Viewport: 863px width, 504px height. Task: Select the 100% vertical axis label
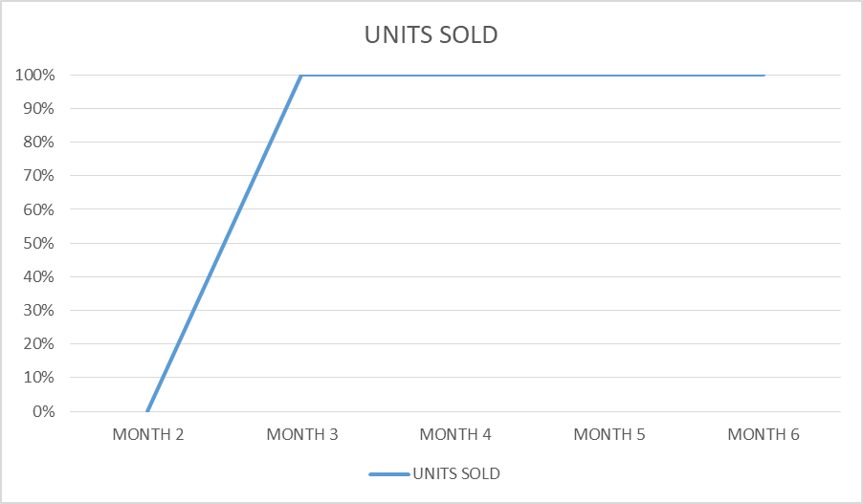[x=35, y=75]
